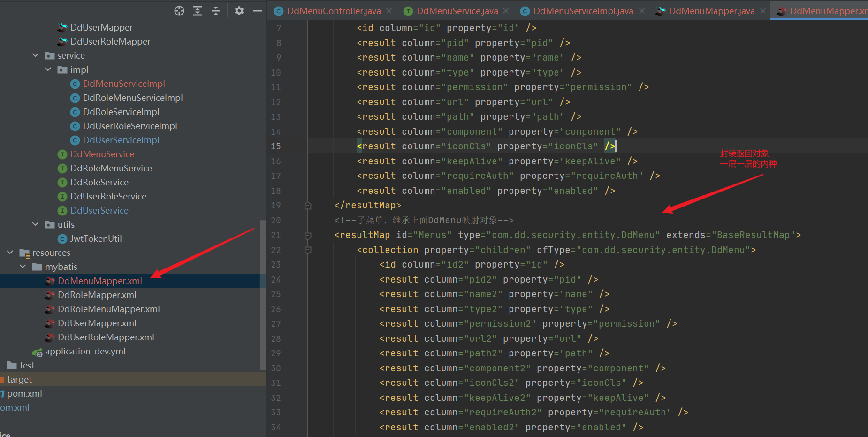The width and height of the screenshot is (868, 437).
Task: Collapse the resultMap fold marker at line 19
Action: tap(307, 205)
